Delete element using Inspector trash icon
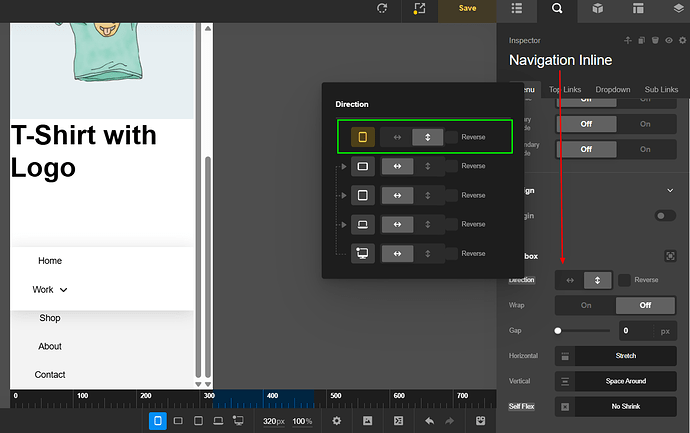Screen dimensions: 690x433 tap(654, 41)
